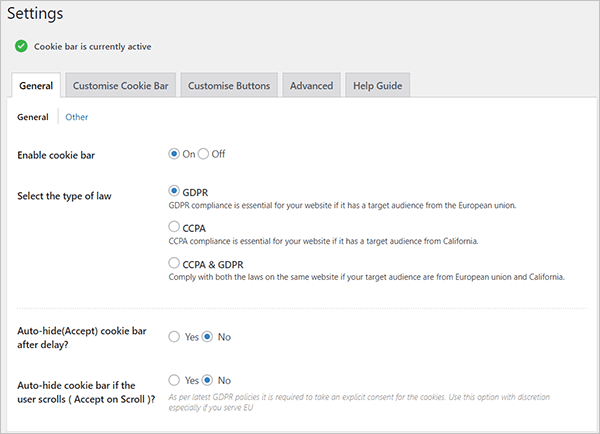This screenshot has width=600, height=434.
Task: Select the General sub-section link
Action: [33, 117]
